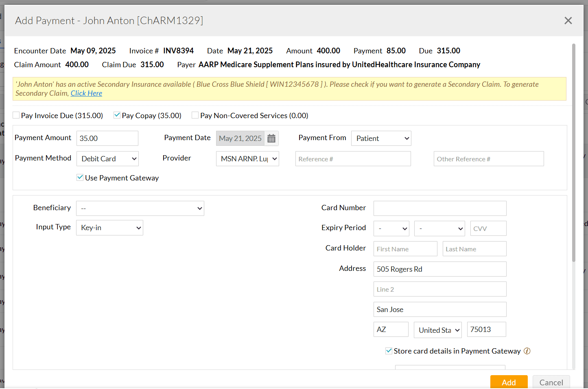The height and width of the screenshot is (389, 588).
Task: Open the Payment Date calendar picker
Action: pyautogui.click(x=271, y=138)
